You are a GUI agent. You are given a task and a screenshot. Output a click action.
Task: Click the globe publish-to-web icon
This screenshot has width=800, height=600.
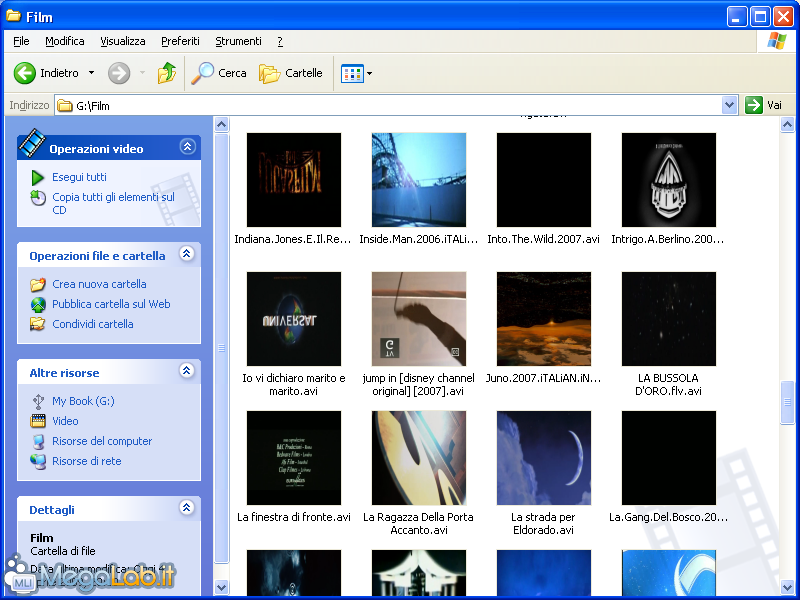point(38,305)
